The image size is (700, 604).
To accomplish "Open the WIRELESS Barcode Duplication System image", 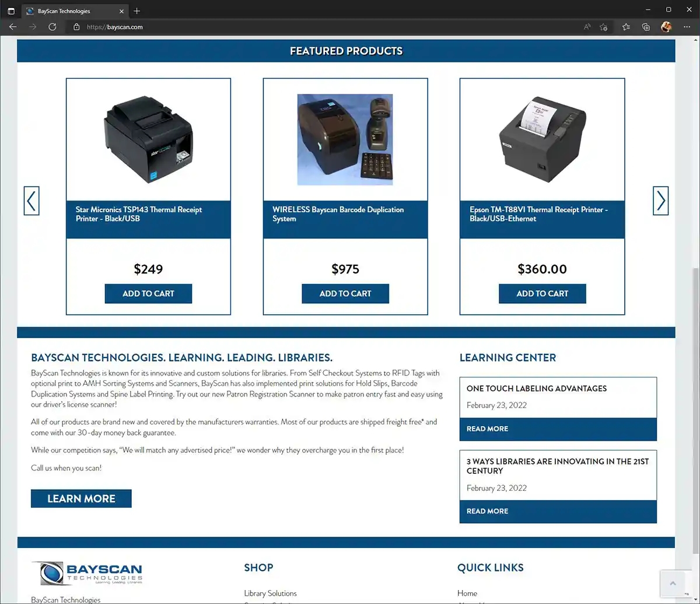I will [345, 139].
